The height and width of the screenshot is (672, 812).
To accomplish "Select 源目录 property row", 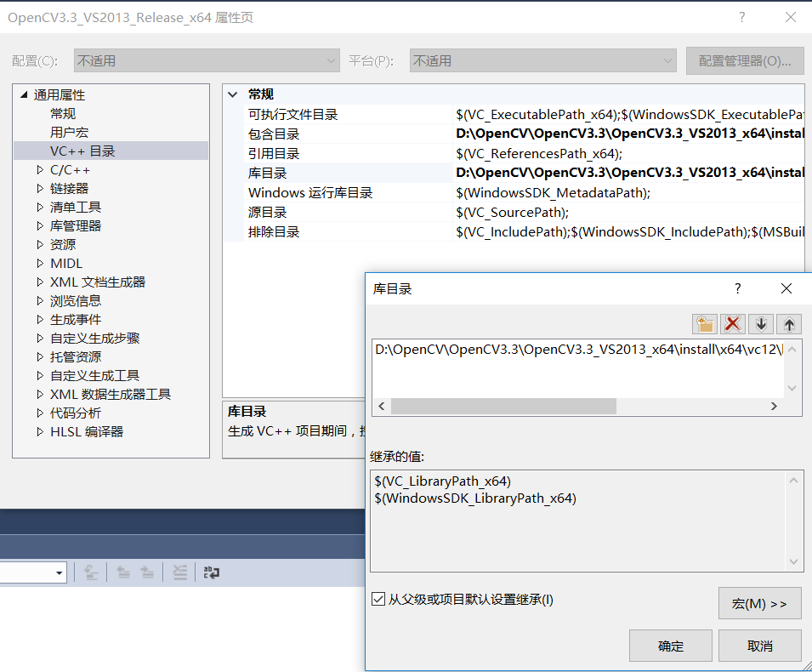I will click(524, 212).
